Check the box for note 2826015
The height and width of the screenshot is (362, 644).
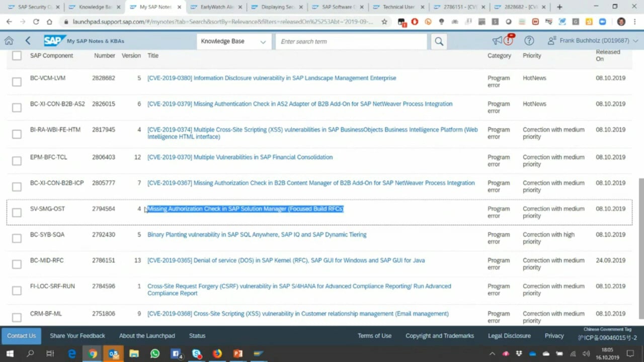pos(17,108)
